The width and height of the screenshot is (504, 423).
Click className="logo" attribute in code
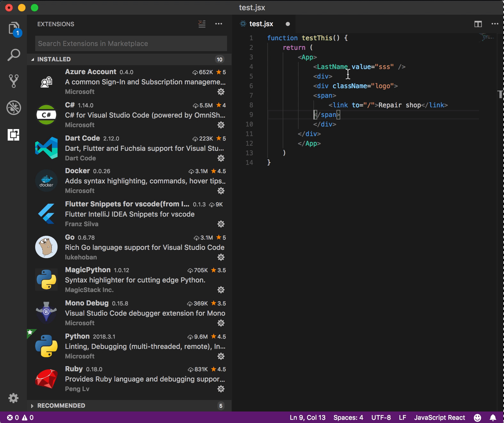[363, 86]
